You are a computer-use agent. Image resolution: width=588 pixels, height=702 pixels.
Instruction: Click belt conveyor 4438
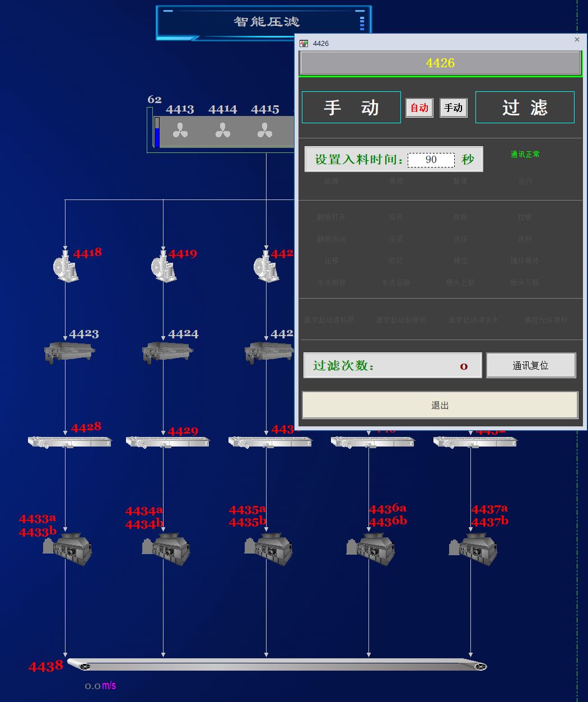coord(277,666)
